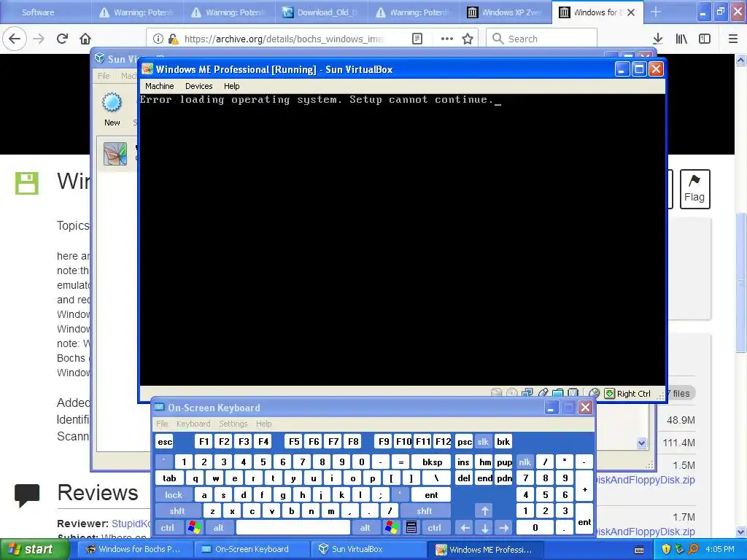Click the Firefox Search field
747x560 pixels.
pos(542,39)
